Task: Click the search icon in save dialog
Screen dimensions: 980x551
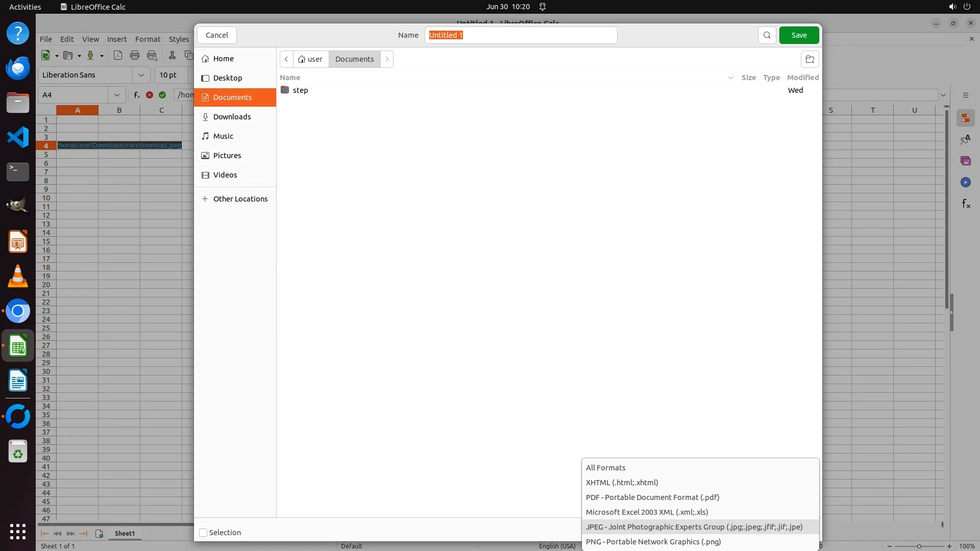Action: (767, 35)
